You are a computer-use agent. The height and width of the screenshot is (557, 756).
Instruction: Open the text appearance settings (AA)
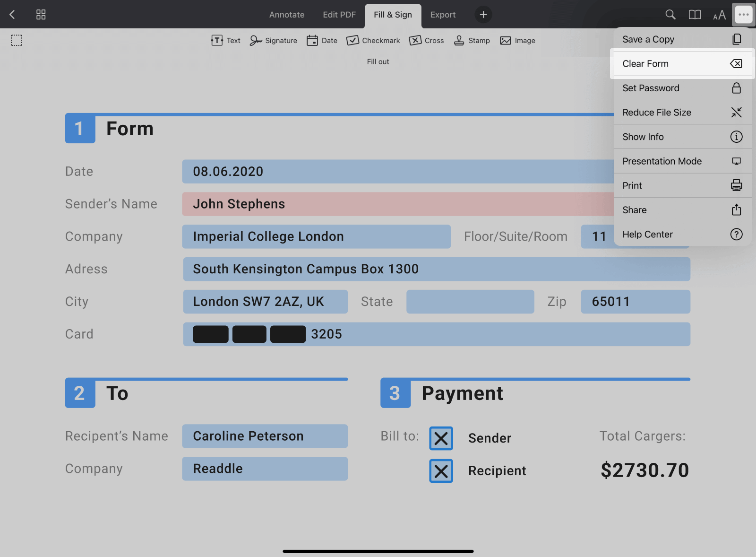point(719,15)
